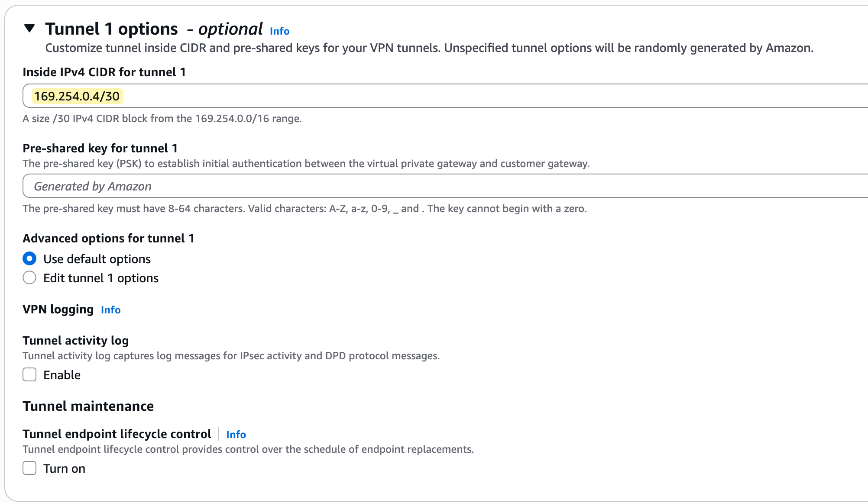Click the VPN logging section heading Info

pos(110,310)
